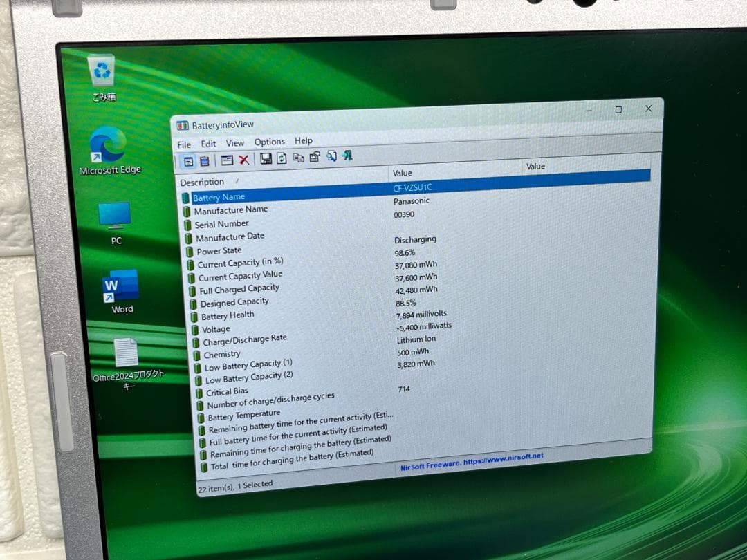The image size is (747, 560).
Task: Copy selected items via copy icon
Action: (x=299, y=158)
